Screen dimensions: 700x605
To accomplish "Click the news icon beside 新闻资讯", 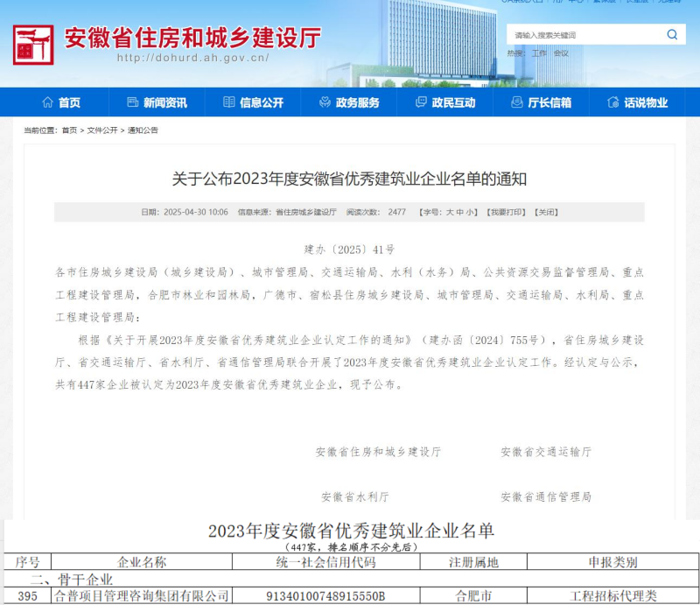I will [133, 102].
